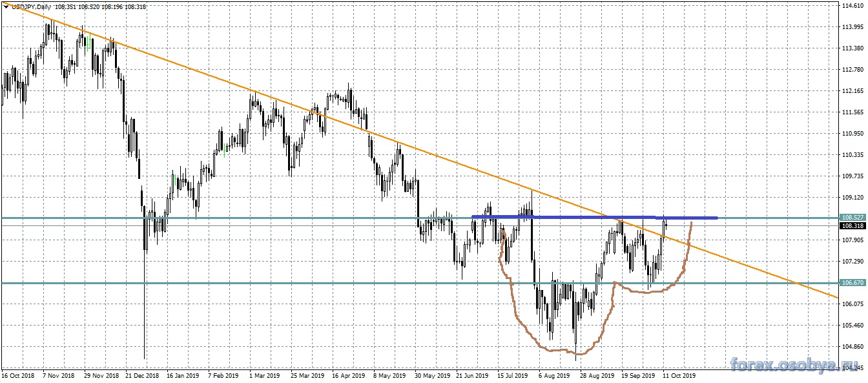
Task: Click the 106.075 value on price scale
Action: click(x=854, y=304)
